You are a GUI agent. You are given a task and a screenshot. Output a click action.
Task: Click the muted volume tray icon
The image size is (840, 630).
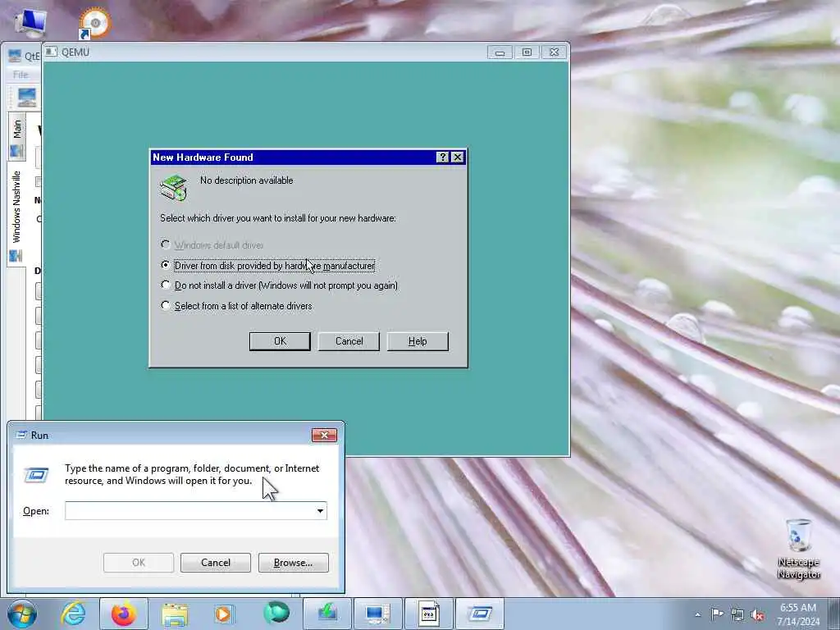click(757, 615)
